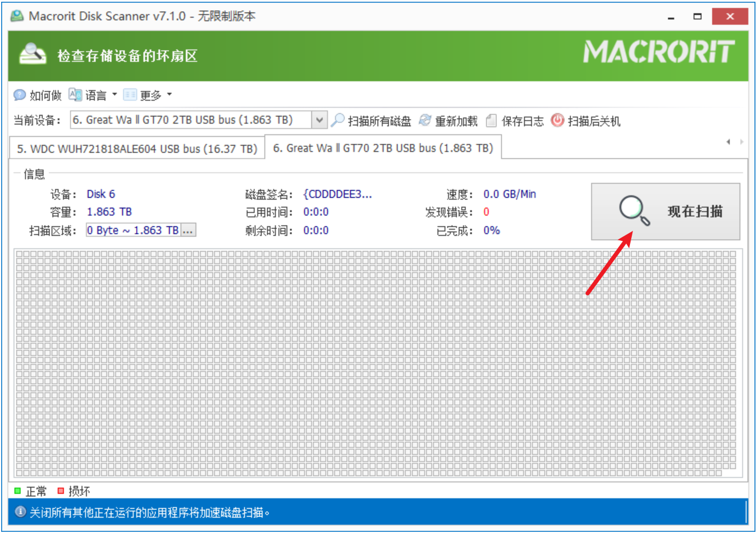The height and width of the screenshot is (533, 756).
Task: Click the 剩余时间 value 0:0:0
Action: (x=316, y=230)
